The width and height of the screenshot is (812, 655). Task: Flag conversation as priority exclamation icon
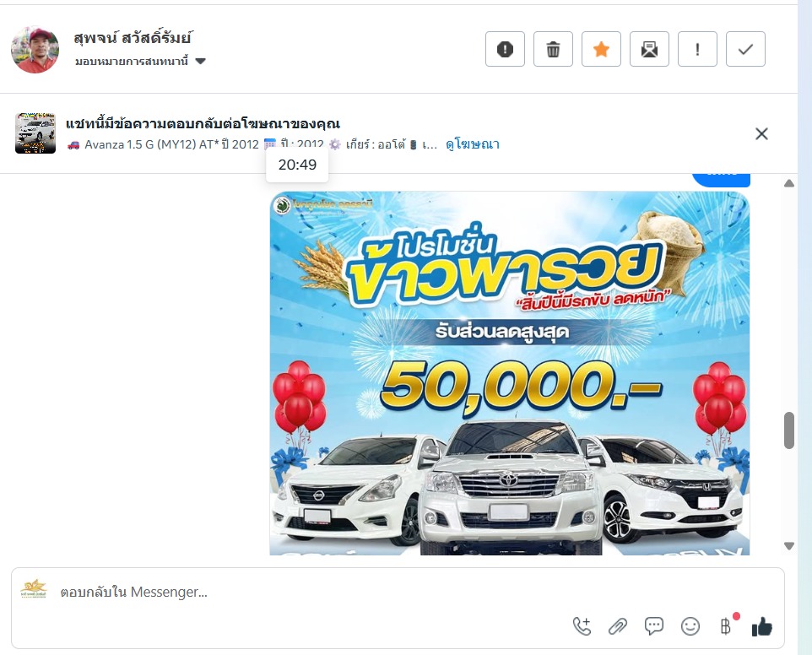coord(697,49)
